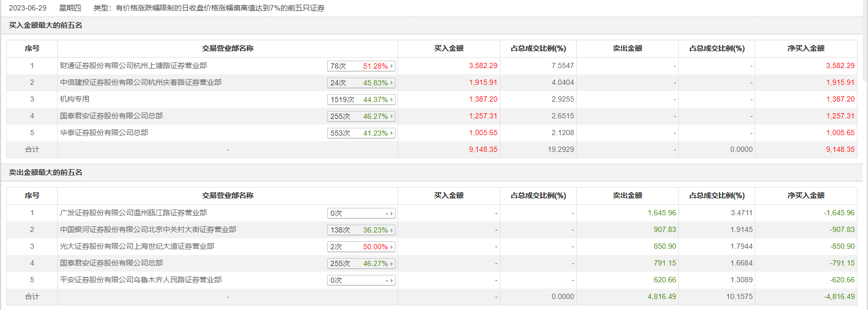Click 国泰君安证券总部 in the sell table
The width and height of the screenshot is (868, 310).
point(111,263)
